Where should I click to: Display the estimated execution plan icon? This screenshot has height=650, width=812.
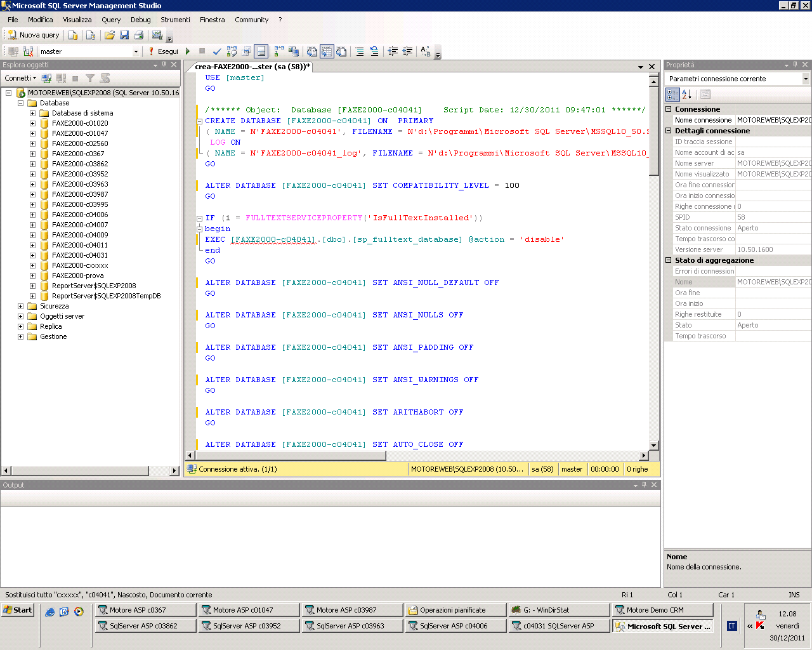pos(232,51)
